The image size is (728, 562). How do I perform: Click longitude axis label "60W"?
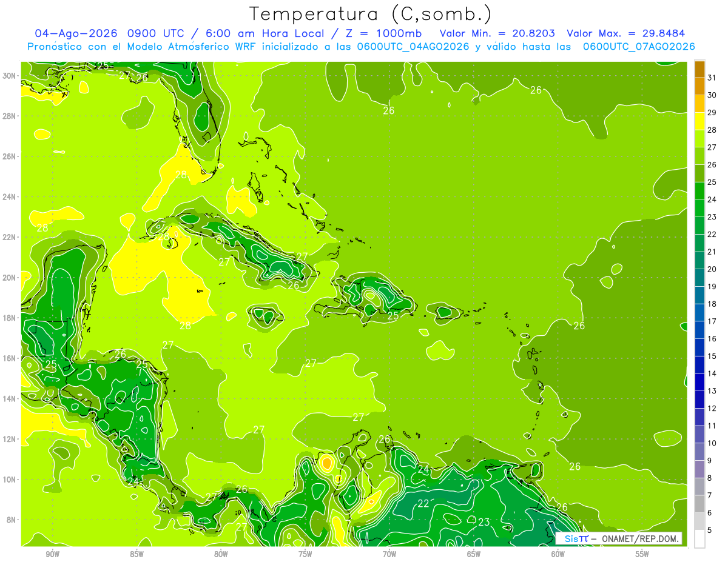558,554
